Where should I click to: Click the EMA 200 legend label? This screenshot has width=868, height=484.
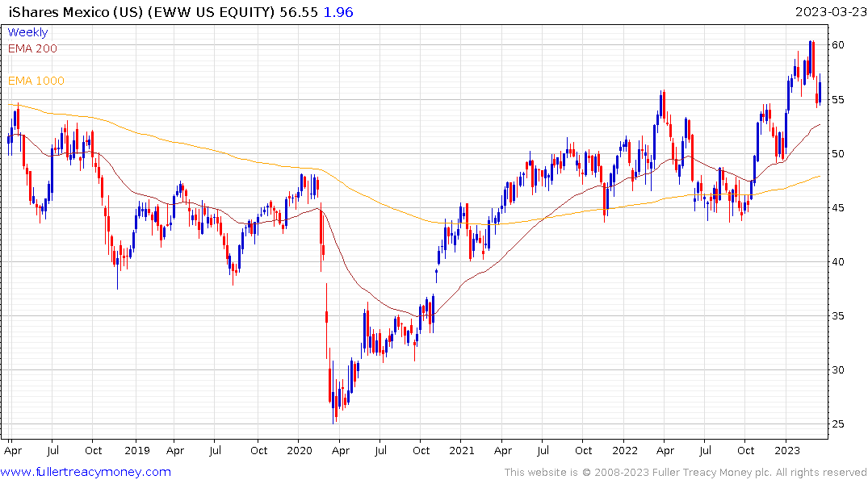point(32,48)
